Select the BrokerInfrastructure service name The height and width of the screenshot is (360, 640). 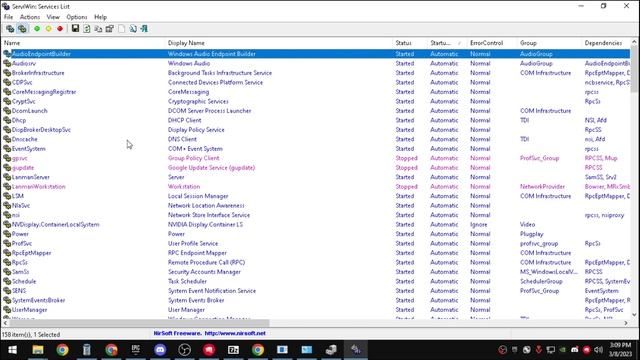tap(38, 73)
